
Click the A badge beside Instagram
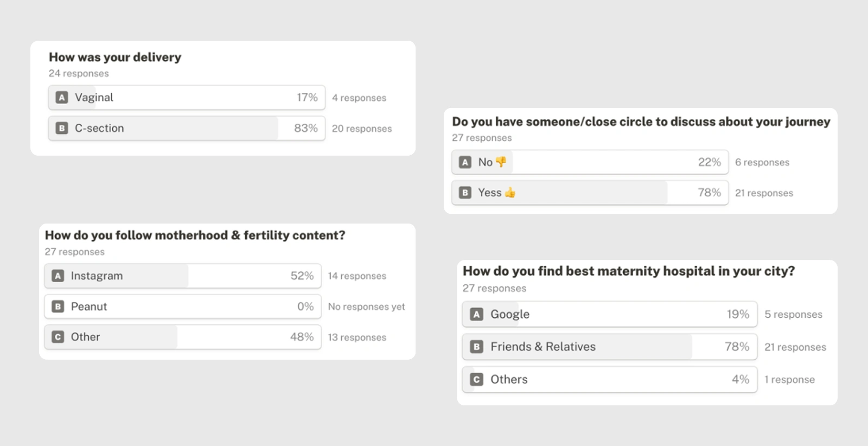point(58,276)
